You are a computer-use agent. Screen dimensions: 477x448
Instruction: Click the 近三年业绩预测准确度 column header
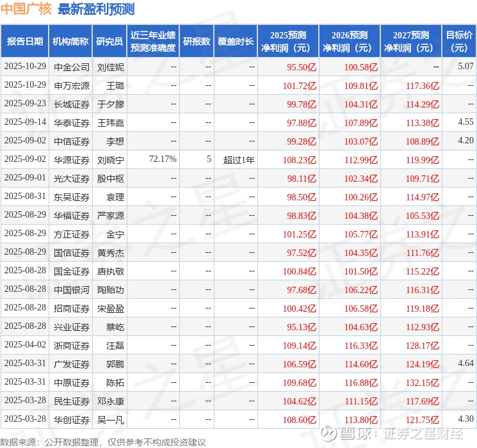click(x=153, y=42)
